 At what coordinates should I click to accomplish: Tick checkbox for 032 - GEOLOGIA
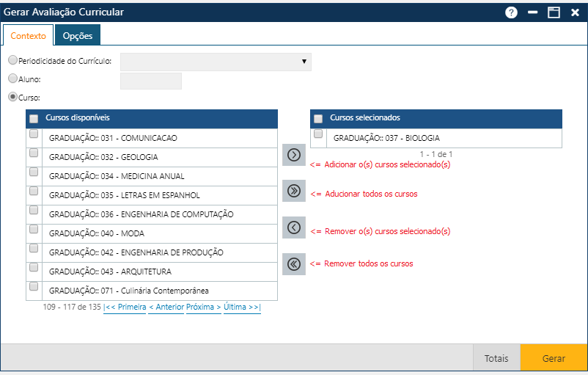34,153
